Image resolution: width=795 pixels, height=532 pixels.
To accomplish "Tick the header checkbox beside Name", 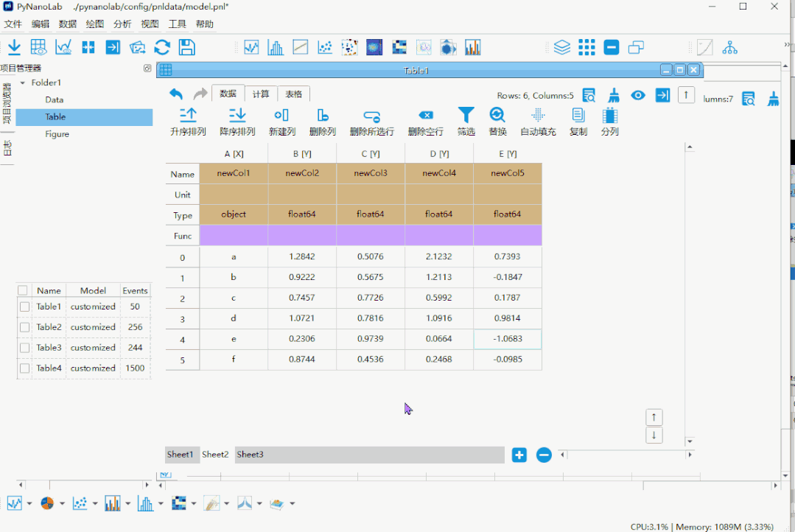I will (22, 290).
